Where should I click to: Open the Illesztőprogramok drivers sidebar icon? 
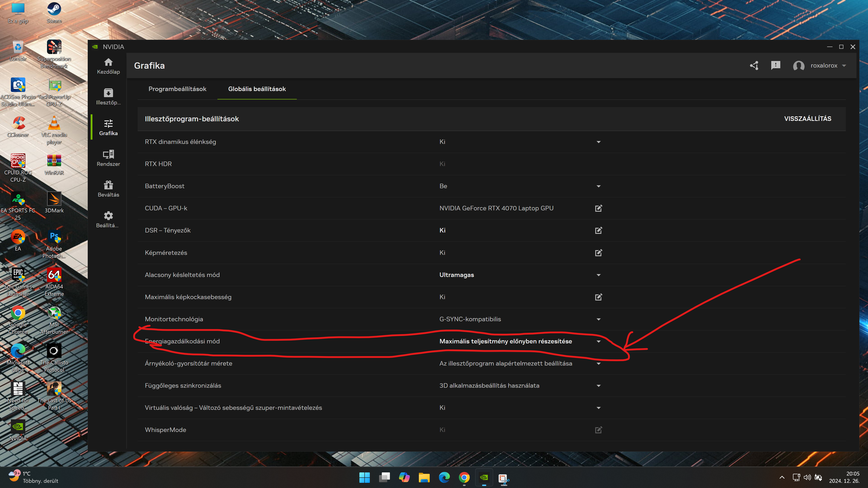coord(108,97)
